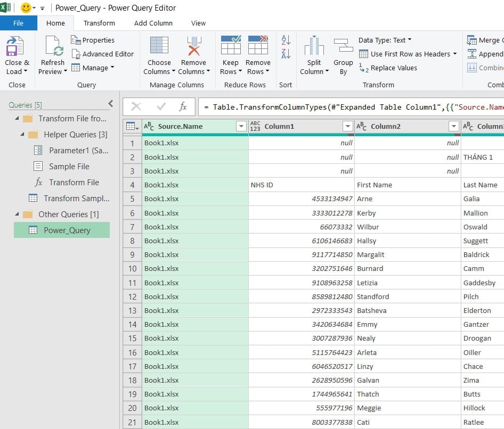
Task: Click the Choose Columns icon
Action: tap(159, 45)
